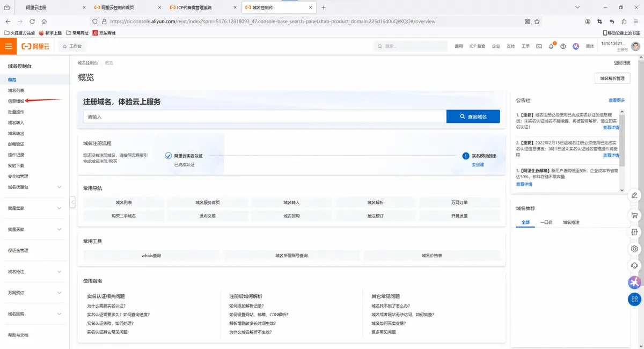Select the 全部 recommendation tab
Image resolution: width=644 pixels, height=349 pixels.
(525, 222)
